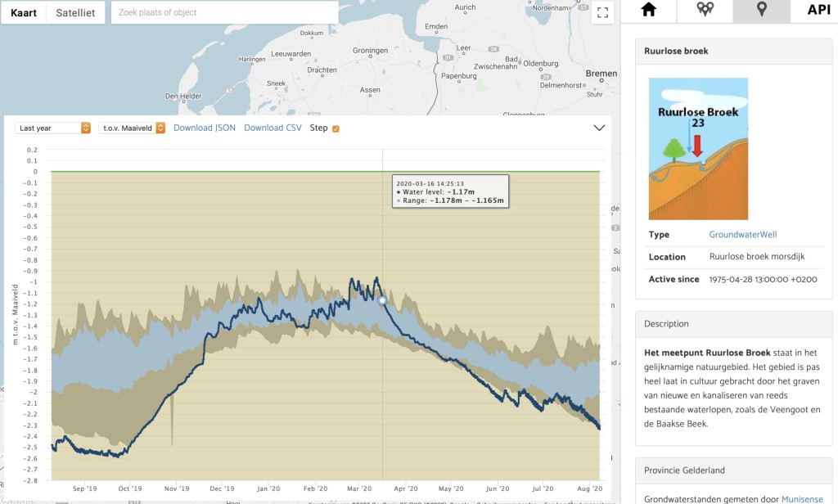Screen dimensions: 838x504
Task: Download the data as JSON
Action: 205,128
